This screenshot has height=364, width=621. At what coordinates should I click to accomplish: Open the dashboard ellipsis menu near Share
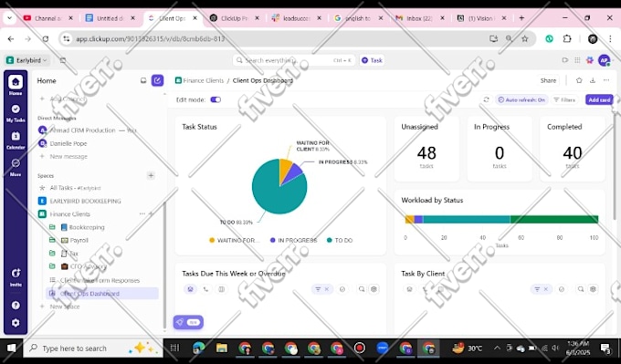[606, 80]
